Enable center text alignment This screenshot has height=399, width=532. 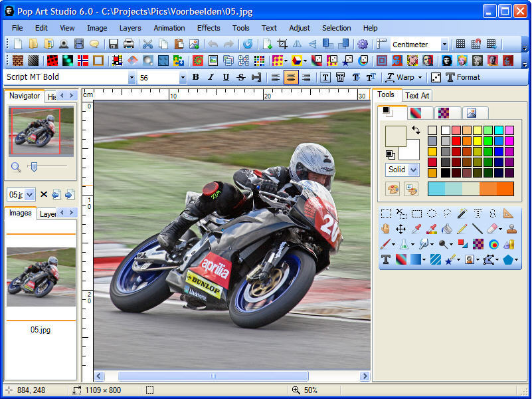point(290,77)
